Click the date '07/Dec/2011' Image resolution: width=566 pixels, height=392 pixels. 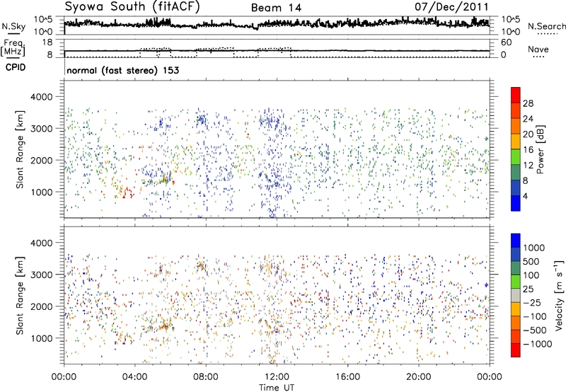click(451, 7)
